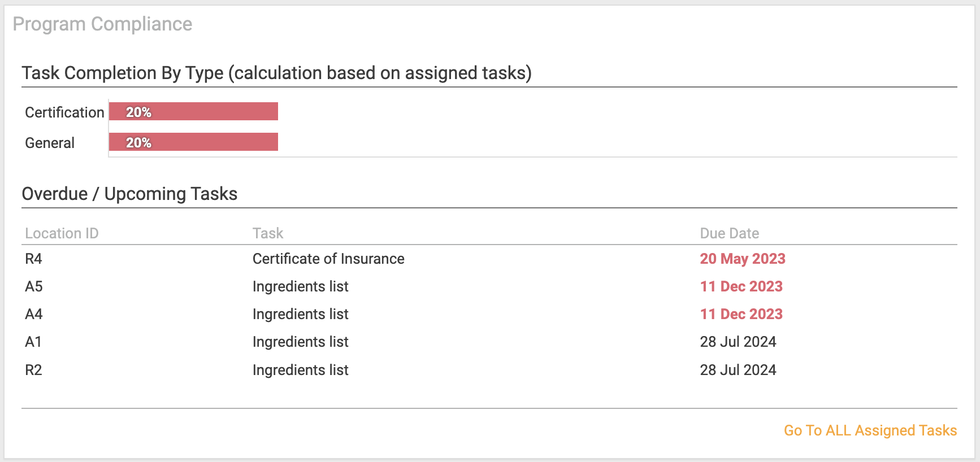
Task: Select Ingredients list task for R2
Action: pos(300,370)
